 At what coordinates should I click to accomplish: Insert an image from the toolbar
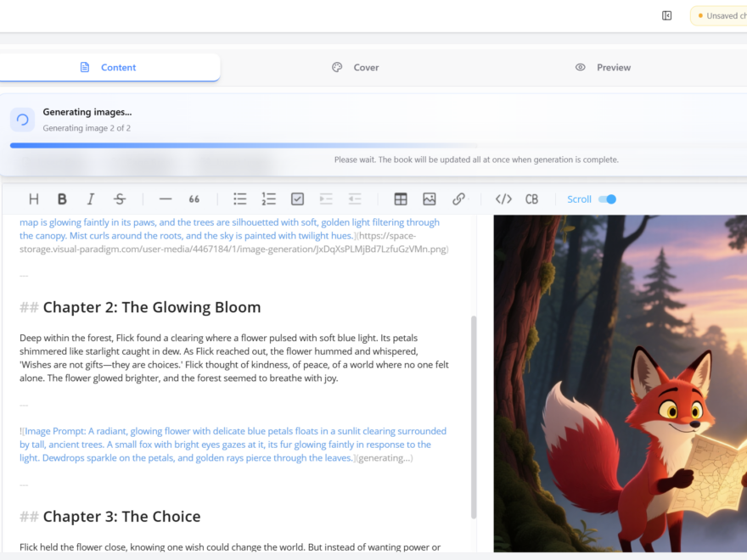click(x=430, y=199)
